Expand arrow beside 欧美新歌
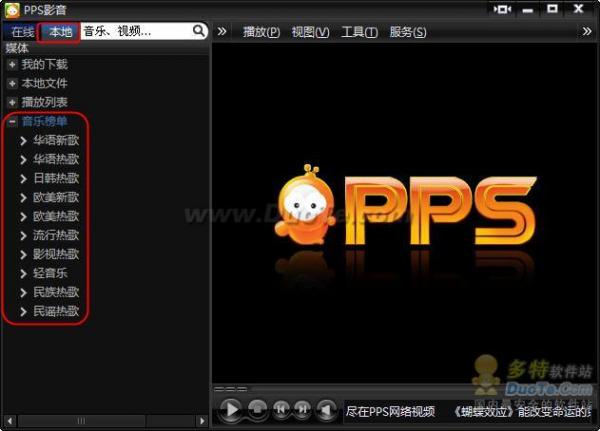Viewport: 600px width, 431px height. 23,198
